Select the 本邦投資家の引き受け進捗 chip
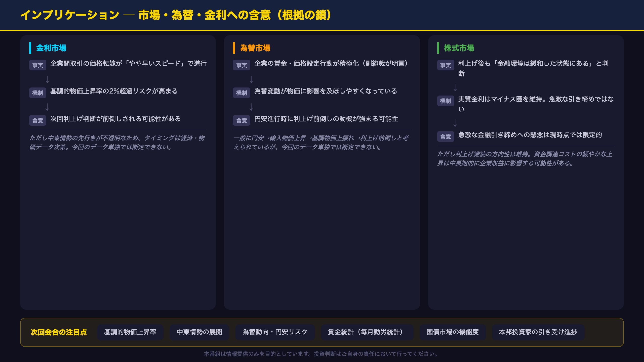 (x=538, y=332)
